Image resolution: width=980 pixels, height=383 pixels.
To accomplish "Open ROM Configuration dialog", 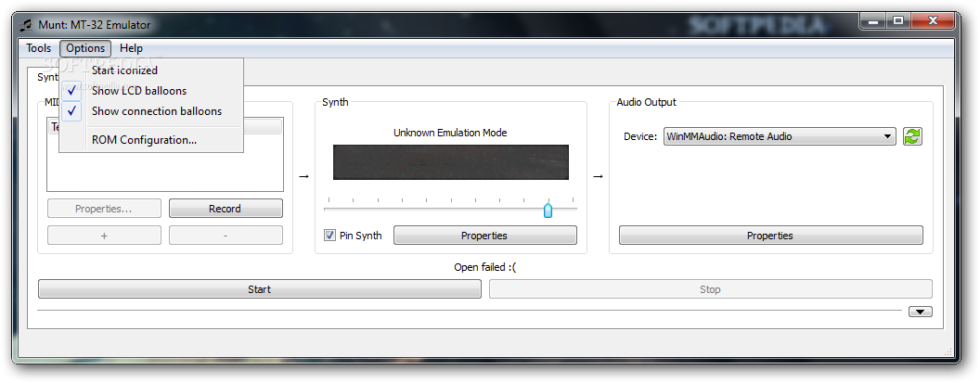I will tap(150, 140).
